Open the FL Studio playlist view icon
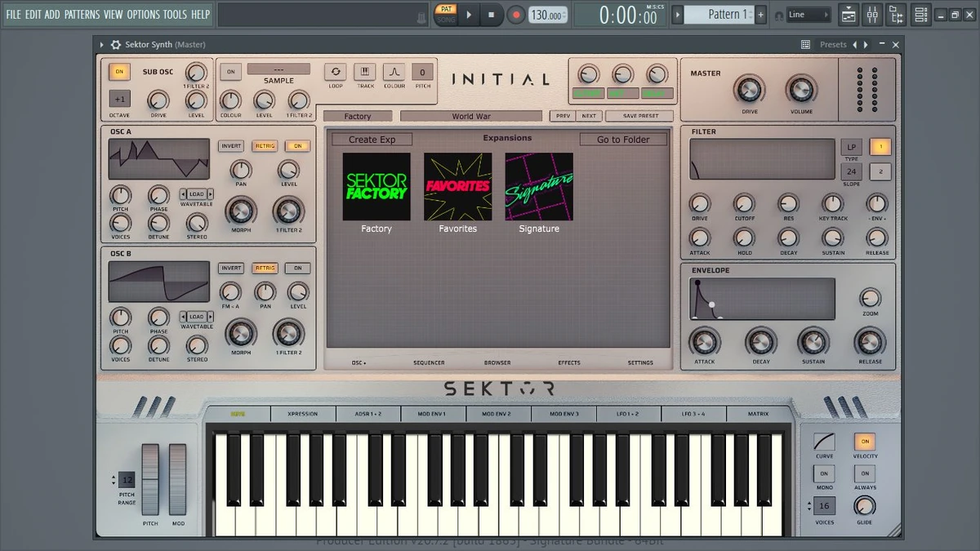This screenshot has height=551, width=980. point(849,15)
